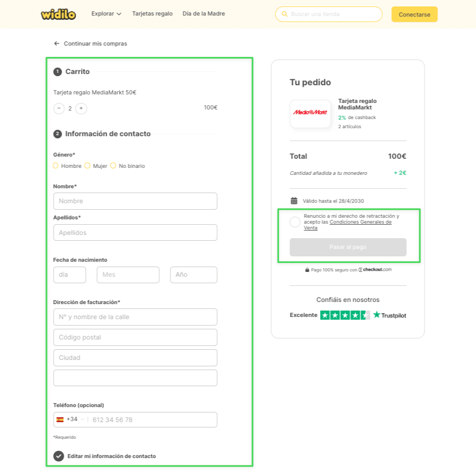Viewport: 476px width, 472px height.
Task: Click the Widilo logo
Action: 58,14
